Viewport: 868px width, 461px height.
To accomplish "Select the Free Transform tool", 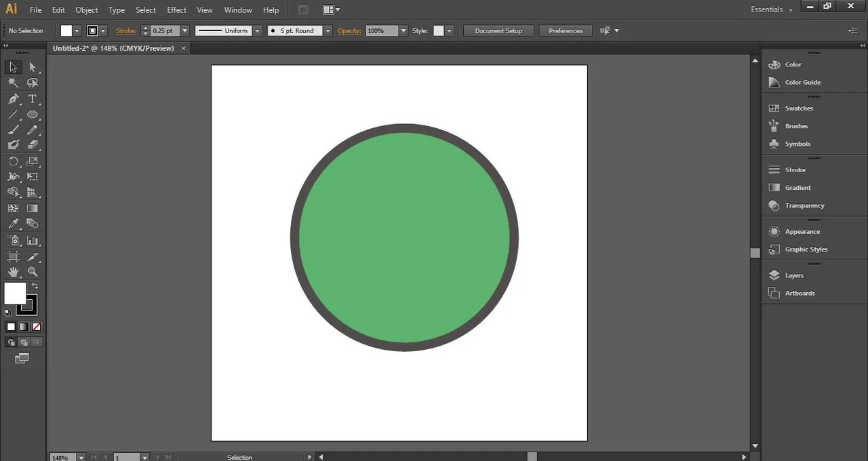I will pyautogui.click(x=33, y=177).
